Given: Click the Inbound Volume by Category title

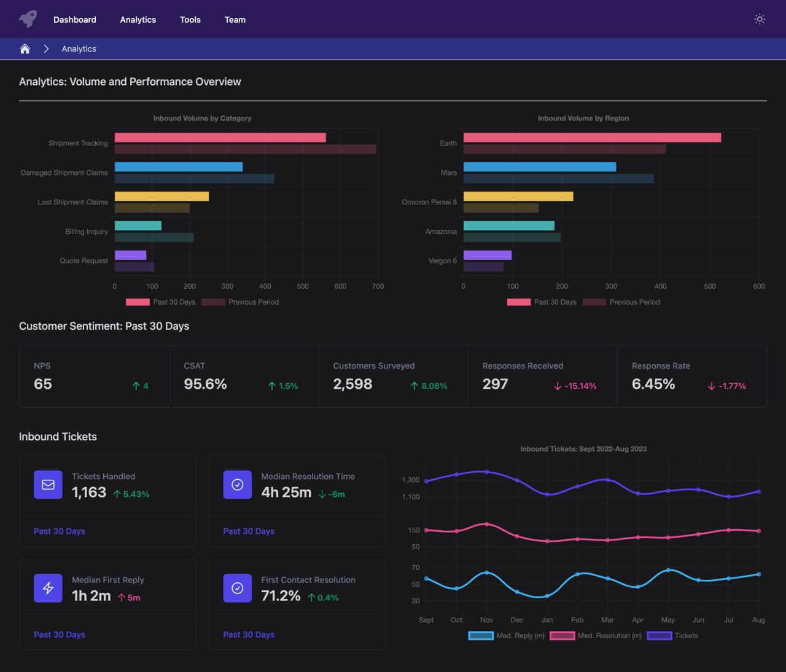Looking at the screenshot, I should [203, 118].
